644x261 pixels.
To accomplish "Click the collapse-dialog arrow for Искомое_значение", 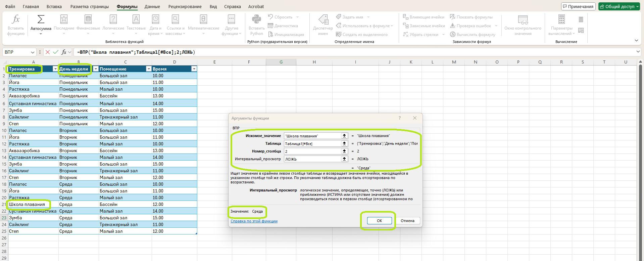I will [x=344, y=136].
